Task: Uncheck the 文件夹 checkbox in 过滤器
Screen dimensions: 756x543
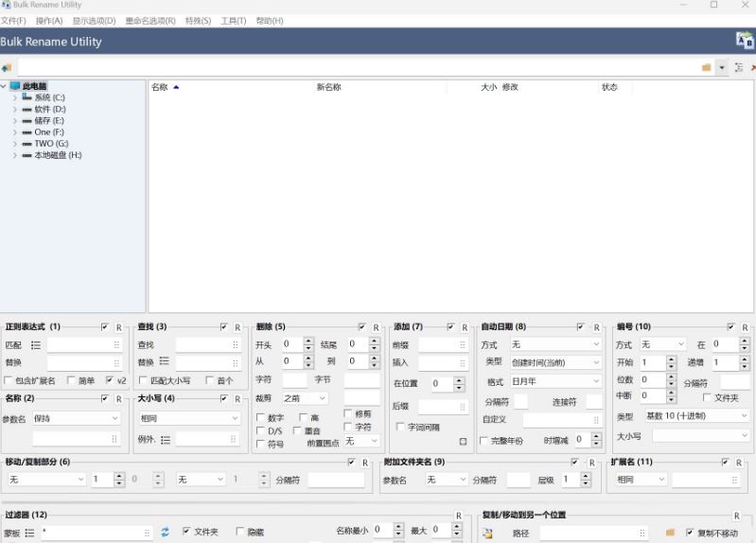Action: (186, 532)
